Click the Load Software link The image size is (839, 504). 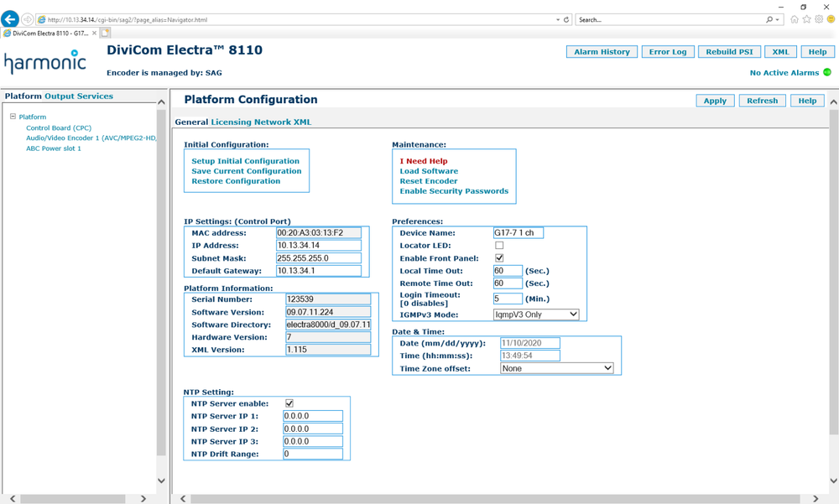pyautogui.click(x=429, y=171)
